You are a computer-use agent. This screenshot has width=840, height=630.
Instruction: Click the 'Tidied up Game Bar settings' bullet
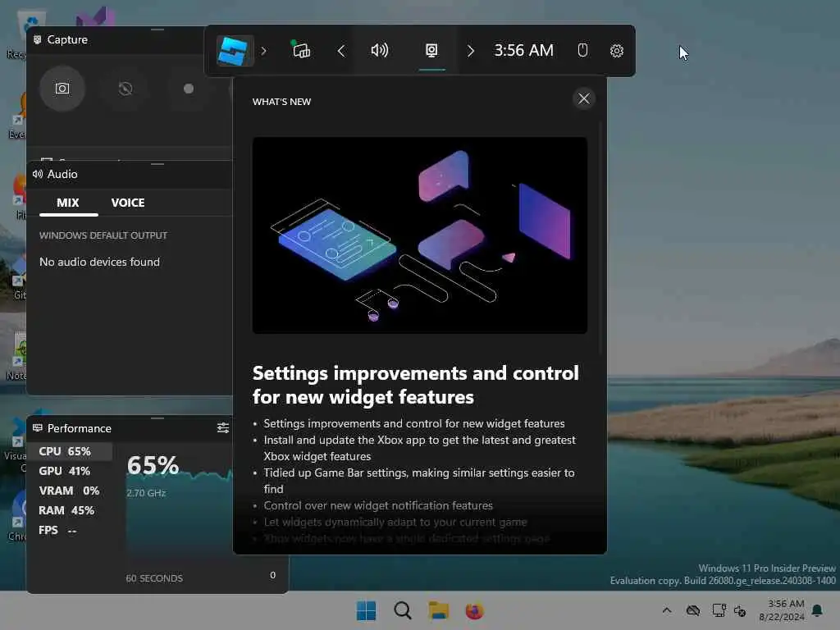click(419, 481)
